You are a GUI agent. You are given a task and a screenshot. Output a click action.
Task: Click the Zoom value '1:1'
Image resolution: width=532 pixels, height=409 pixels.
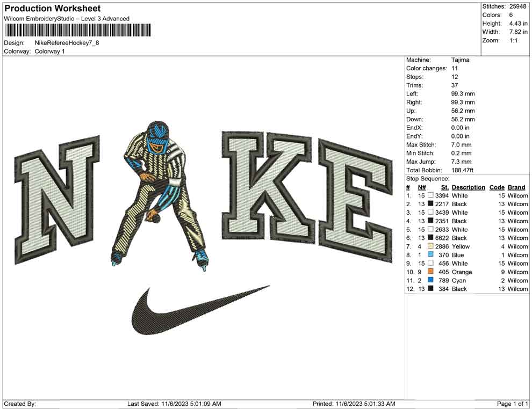coord(514,40)
